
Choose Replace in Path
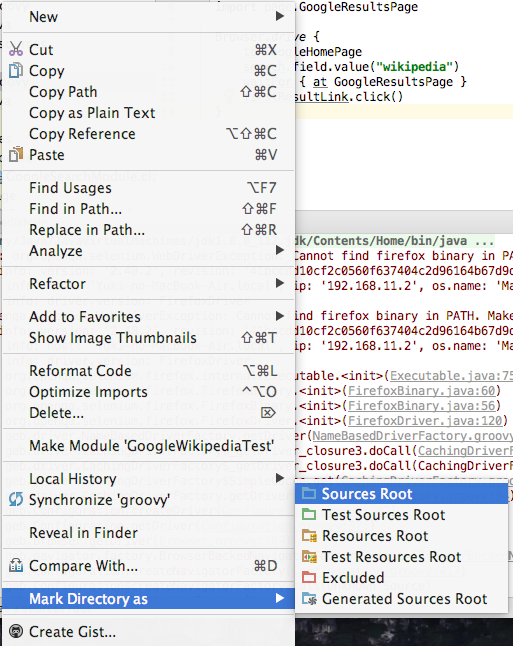[x=148, y=229]
